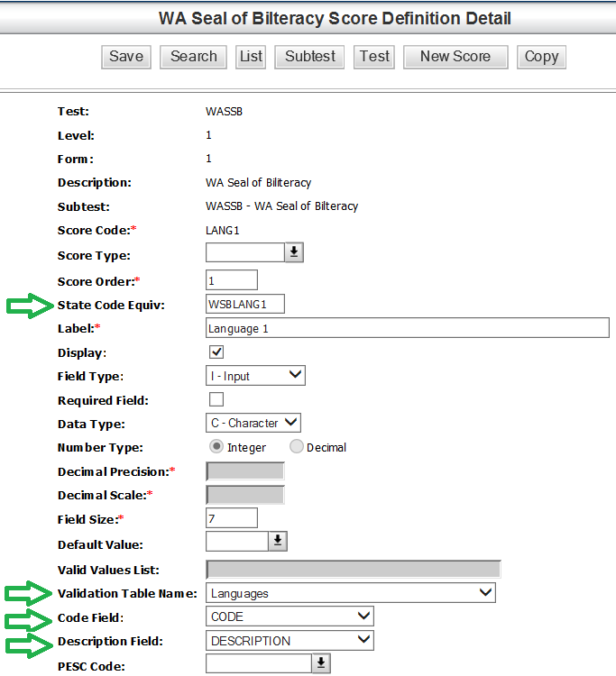Go to the List view button

click(251, 57)
